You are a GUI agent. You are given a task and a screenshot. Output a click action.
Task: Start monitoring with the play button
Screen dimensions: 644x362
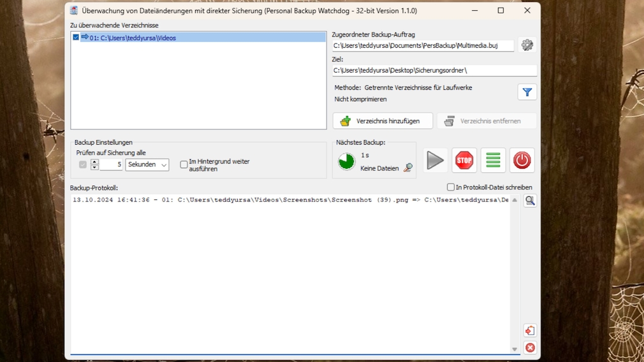click(435, 161)
